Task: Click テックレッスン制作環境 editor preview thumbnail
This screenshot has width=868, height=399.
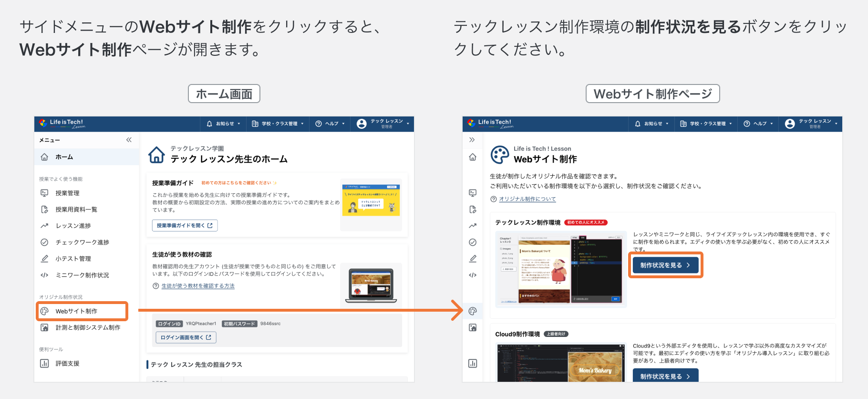Action: (561, 269)
